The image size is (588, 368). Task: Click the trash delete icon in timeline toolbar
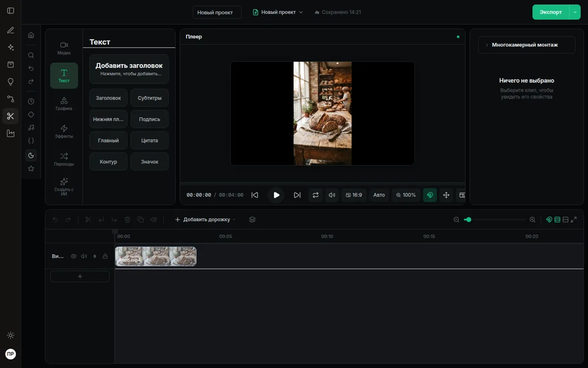coord(127,220)
